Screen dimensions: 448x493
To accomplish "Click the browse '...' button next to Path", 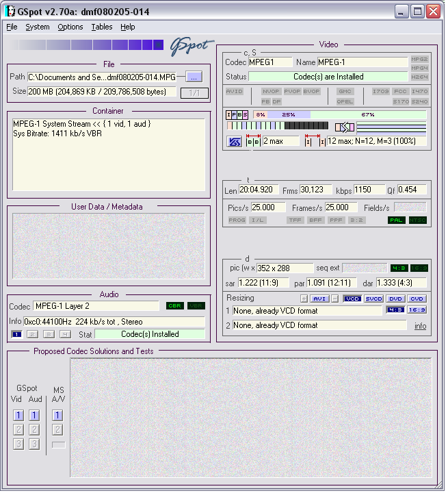I will pyautogui.click(x=194, y=77).
